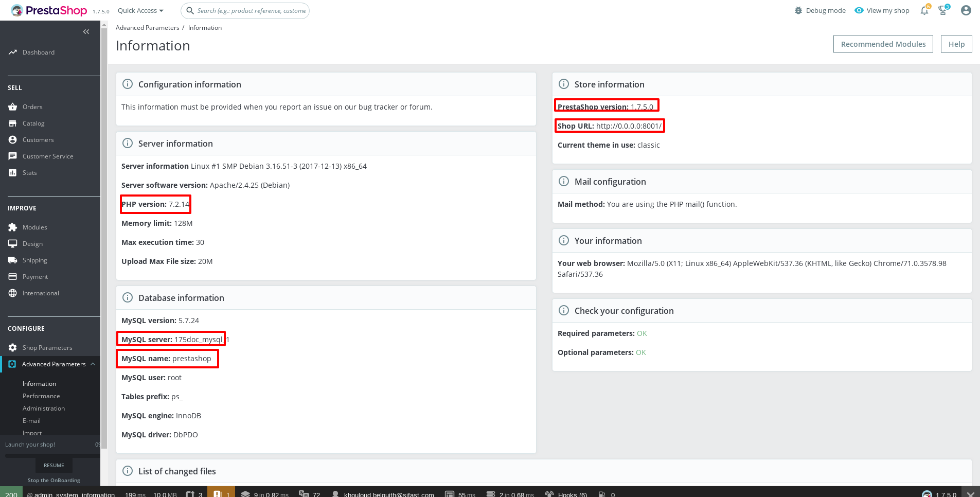Select Administration submenu item
The width and height of the screenshot is (980, 497).
point(44,409)
